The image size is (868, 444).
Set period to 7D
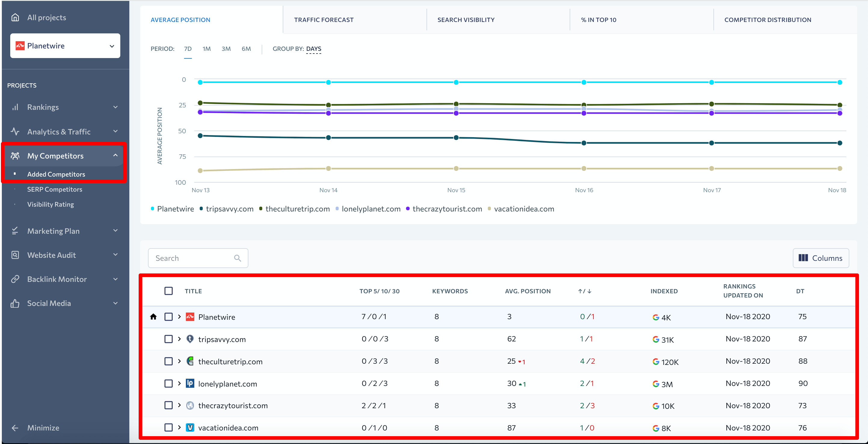[x=188, y=49]
